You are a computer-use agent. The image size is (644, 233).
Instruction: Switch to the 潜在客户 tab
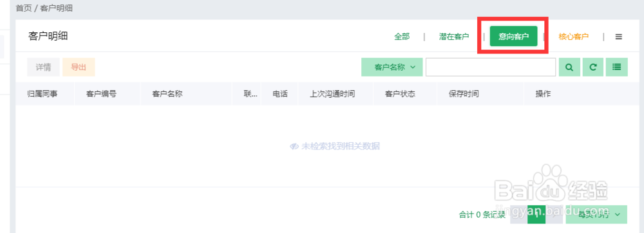(454, 37)
